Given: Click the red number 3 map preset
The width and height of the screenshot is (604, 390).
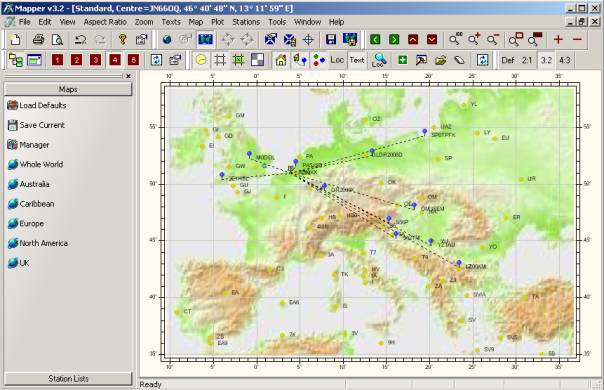Looking at the screenshot, I should (95, 60).
